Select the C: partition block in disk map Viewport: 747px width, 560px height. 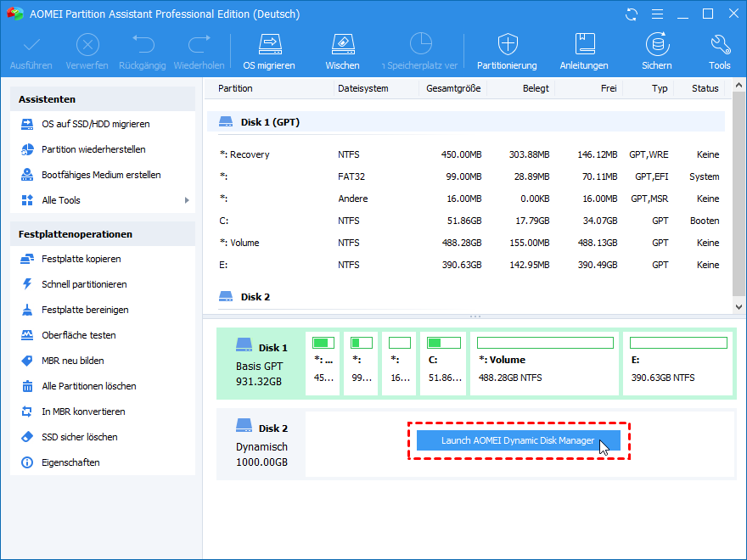[x=441, y=363]
